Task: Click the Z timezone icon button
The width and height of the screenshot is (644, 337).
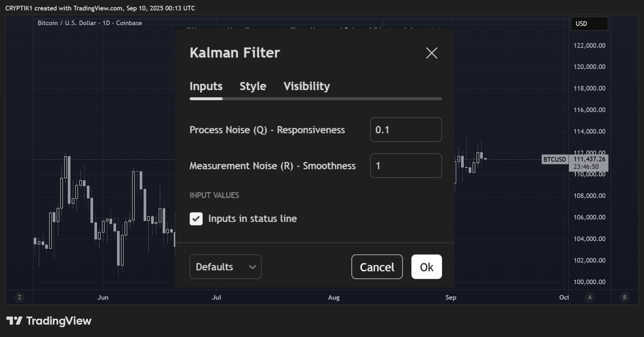Action: (19, 297)
